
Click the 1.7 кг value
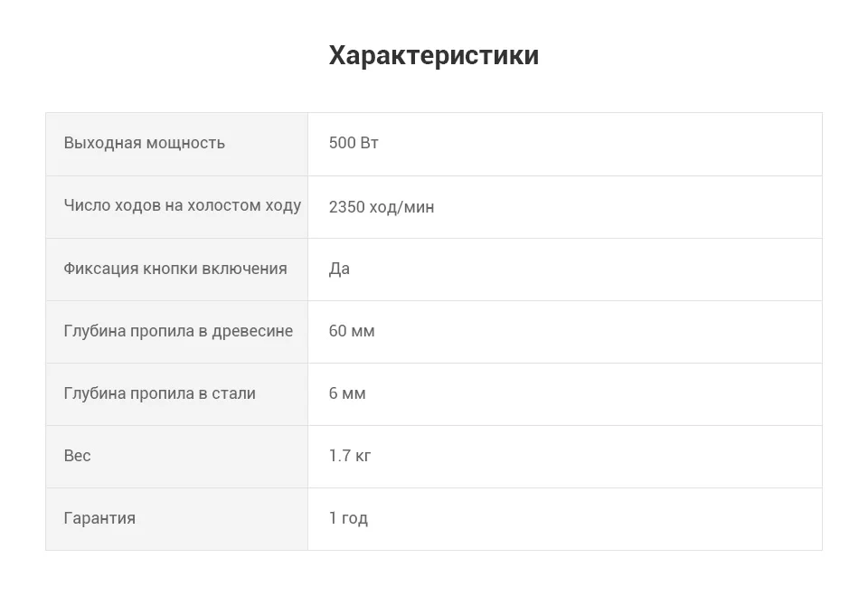[350, 455]
